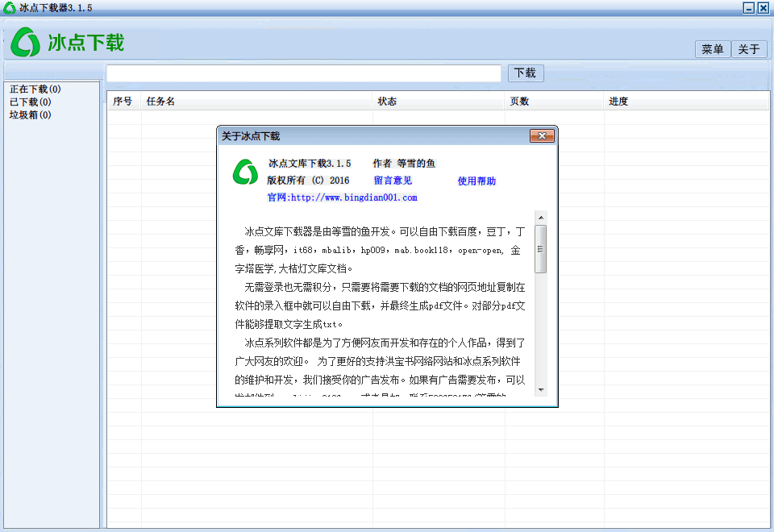The image size is (774, 532).
Task: Open the 关于 dialog button
Action: (x=749, y=48)
